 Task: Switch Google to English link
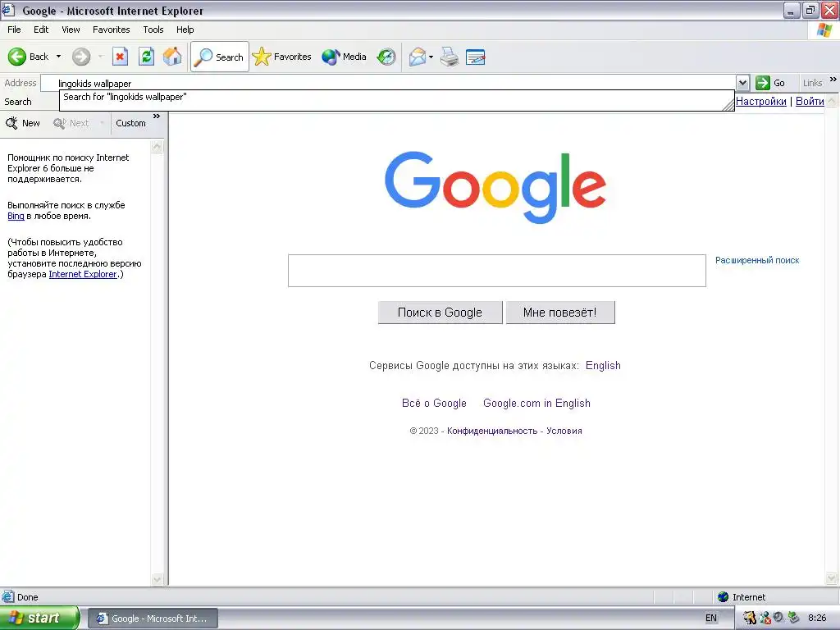pyautogui.click(x=603, y=365)
